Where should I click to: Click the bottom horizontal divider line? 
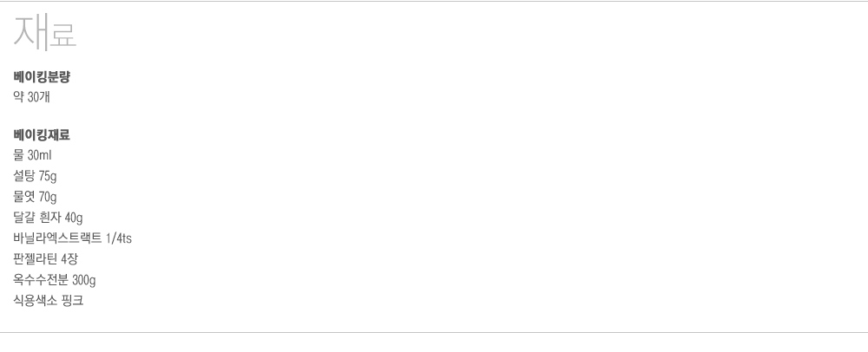(x=434, y=333)
